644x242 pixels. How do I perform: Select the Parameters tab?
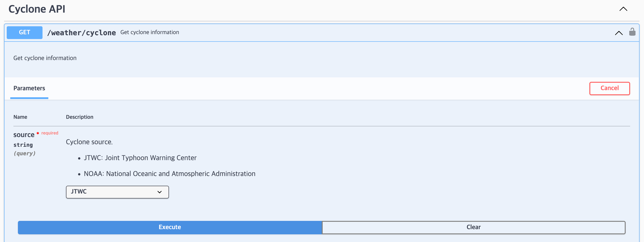(29, 88)
